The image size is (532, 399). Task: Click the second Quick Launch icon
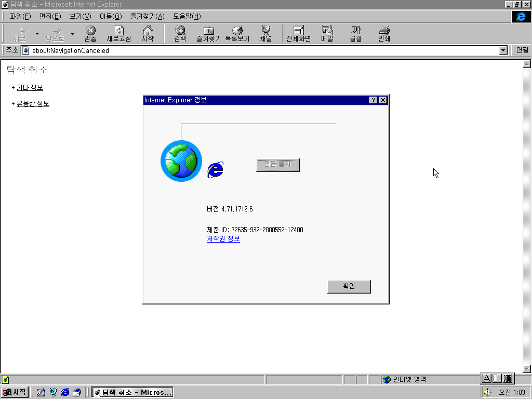[53, 392]
